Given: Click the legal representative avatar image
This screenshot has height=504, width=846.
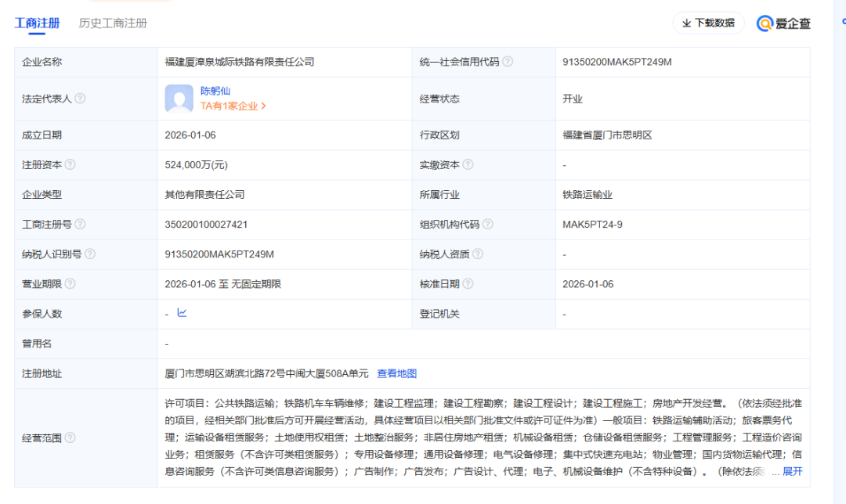Looking at the screenshot, I should (x=179, y=99).
